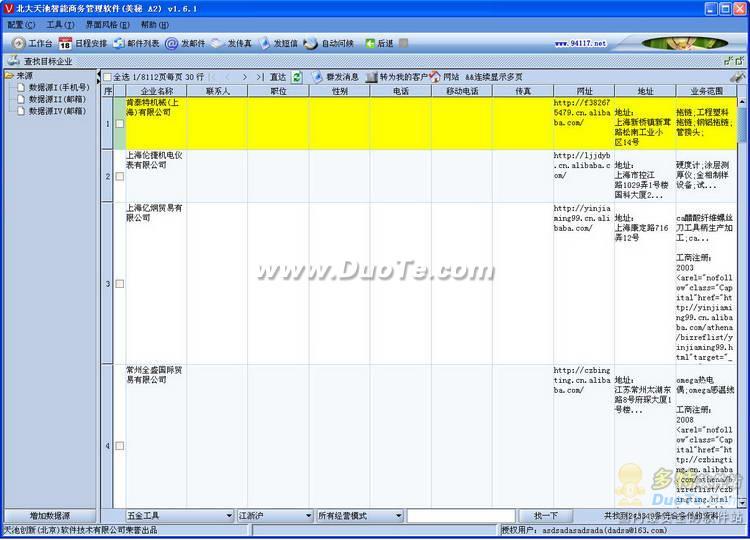The height and width of the screenshot is (540, 750).
Task: Click the 业务范围 column header
Action: [x=706, y=91]
